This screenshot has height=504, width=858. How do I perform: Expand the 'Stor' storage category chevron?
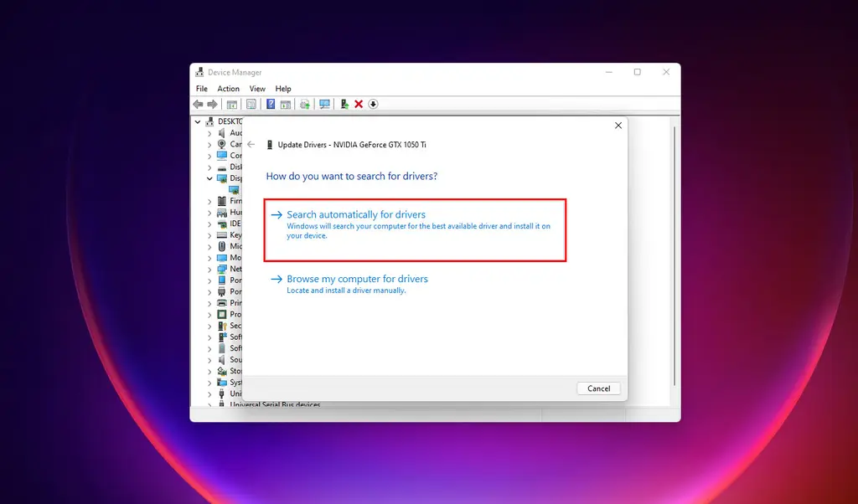coord(209,371)
